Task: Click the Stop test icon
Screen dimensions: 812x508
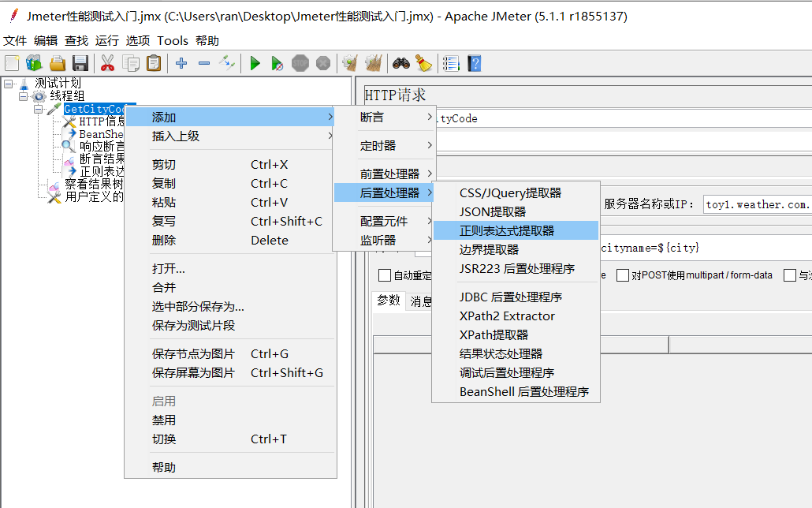Action: tap(300, 63)
